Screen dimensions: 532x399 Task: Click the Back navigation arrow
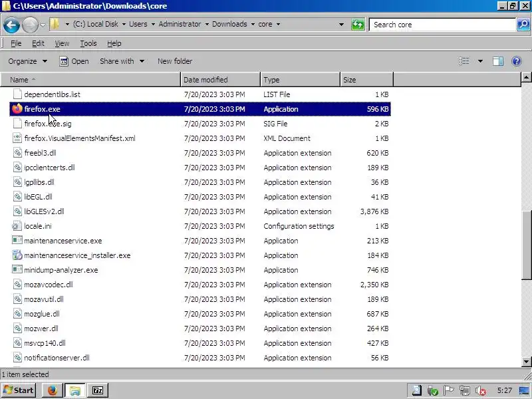(x=11, y=25)
